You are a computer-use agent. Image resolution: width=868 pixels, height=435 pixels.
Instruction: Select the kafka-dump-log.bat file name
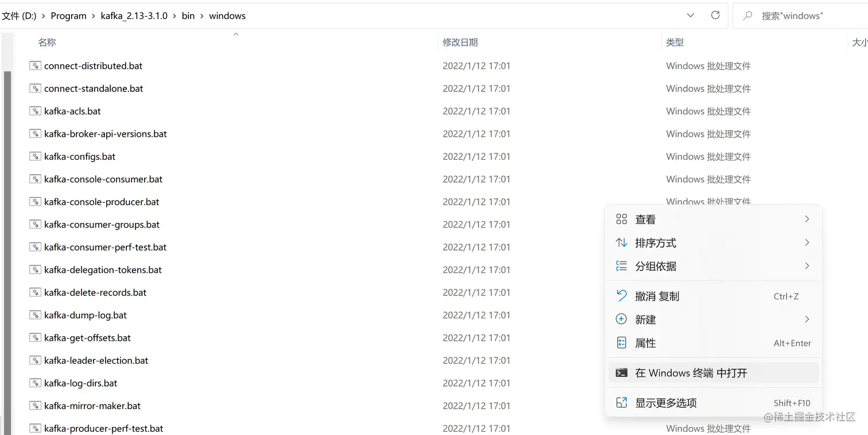[86, 315]
